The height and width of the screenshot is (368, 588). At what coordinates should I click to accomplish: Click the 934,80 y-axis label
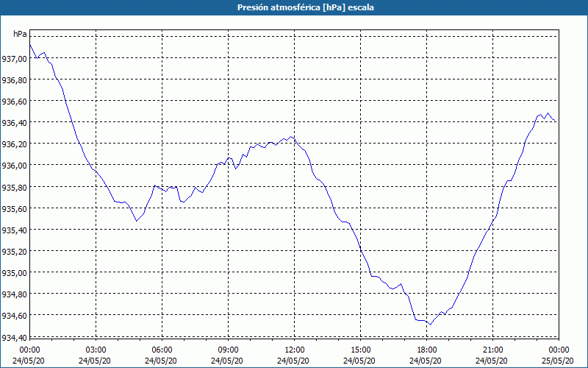tap(14, 294)
